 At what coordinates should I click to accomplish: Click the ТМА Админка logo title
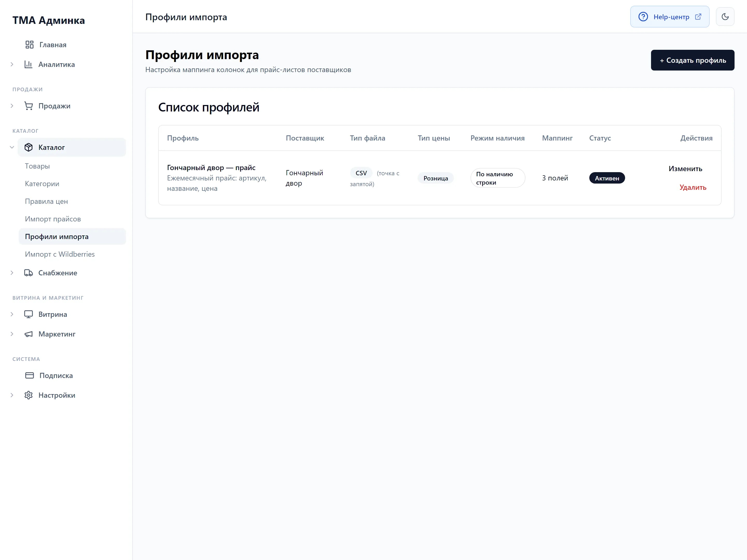(49, 20)
